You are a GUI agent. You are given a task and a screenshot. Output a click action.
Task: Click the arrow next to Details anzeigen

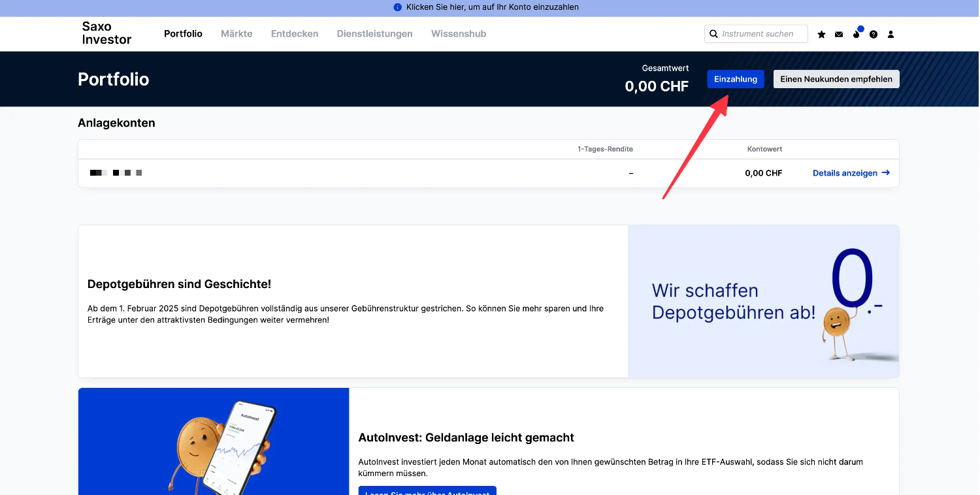[886, 173]
